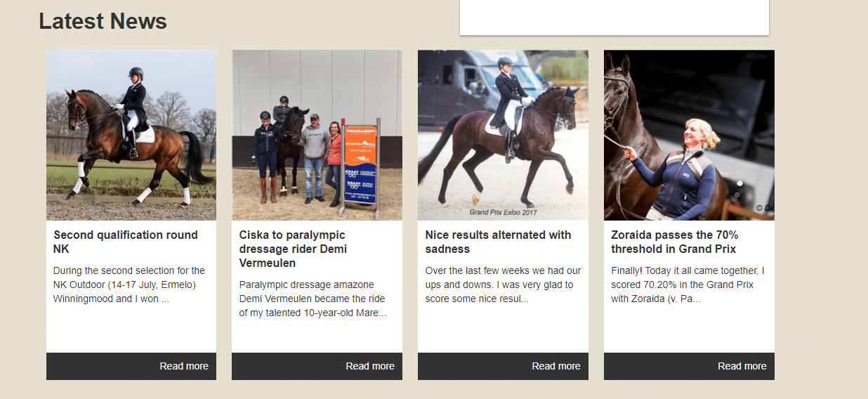
Task: Open the Second qualification round NK photo
Action: click(131, 135)
